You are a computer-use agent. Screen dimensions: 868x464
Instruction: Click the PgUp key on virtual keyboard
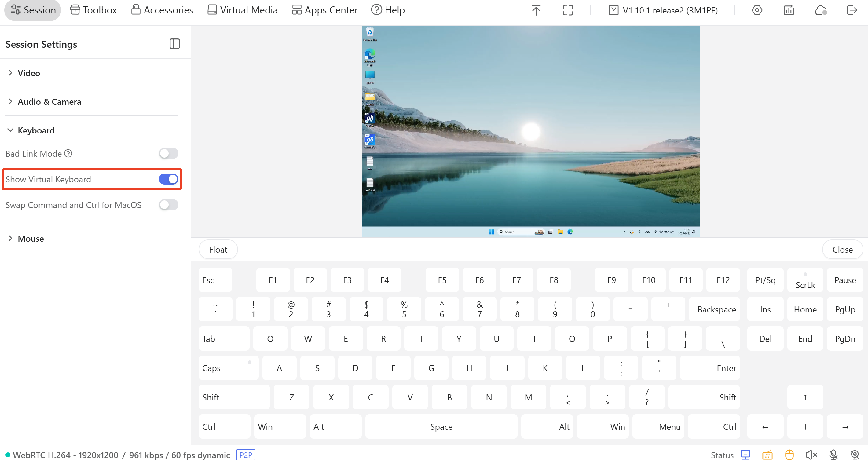pos(845,309)
